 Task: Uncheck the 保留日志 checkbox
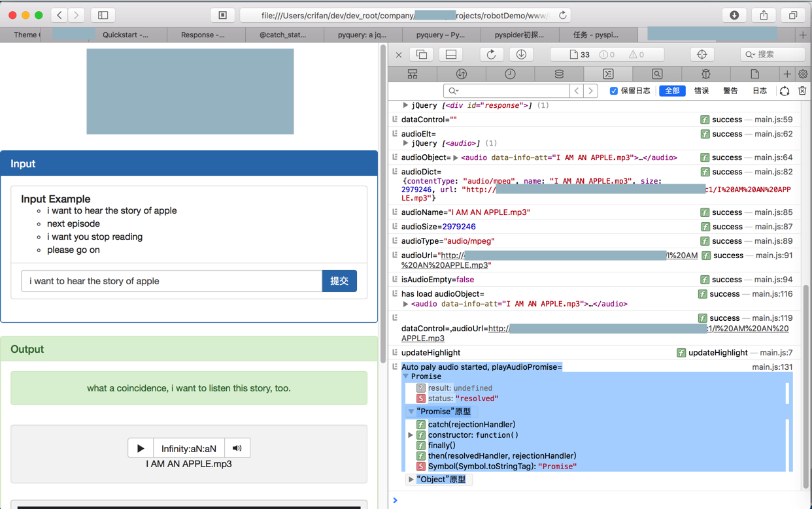pos(613,91)
